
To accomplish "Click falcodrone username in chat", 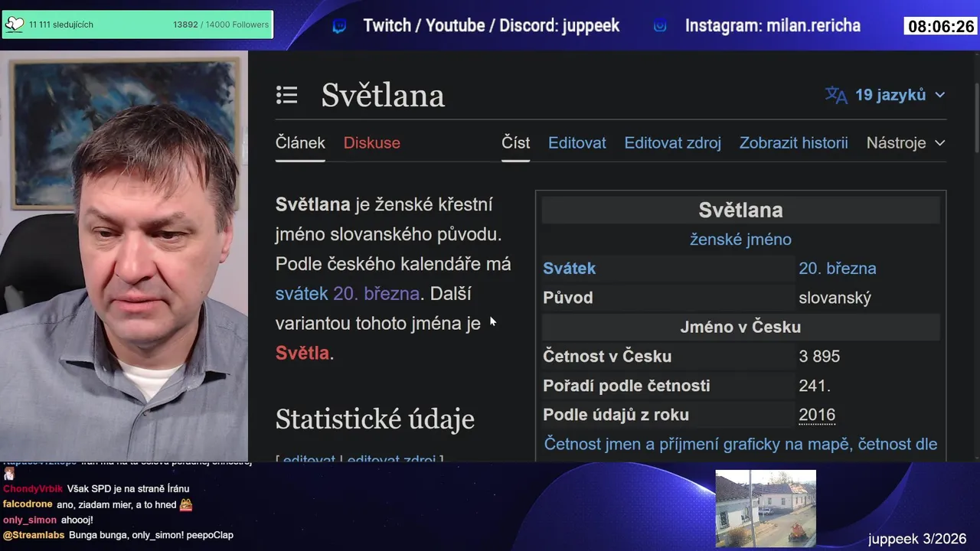I will 28,504.
